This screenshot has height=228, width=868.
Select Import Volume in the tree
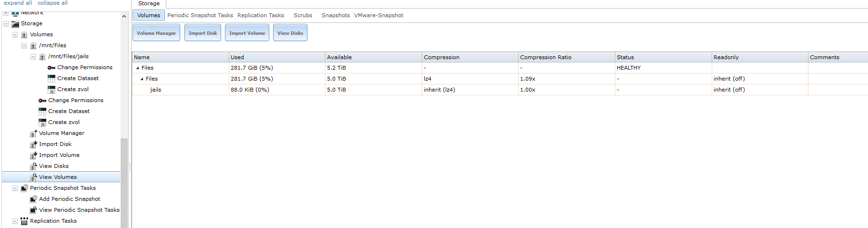[59, 155]
